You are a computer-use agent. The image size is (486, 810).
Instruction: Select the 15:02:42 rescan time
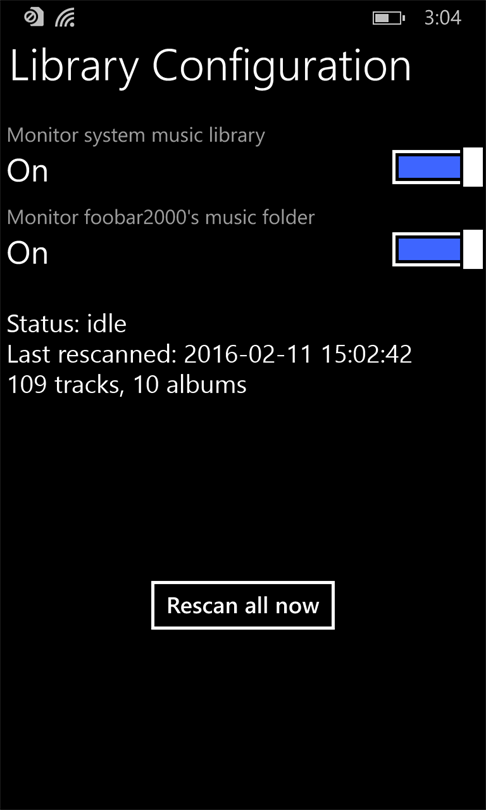[367, 354]
